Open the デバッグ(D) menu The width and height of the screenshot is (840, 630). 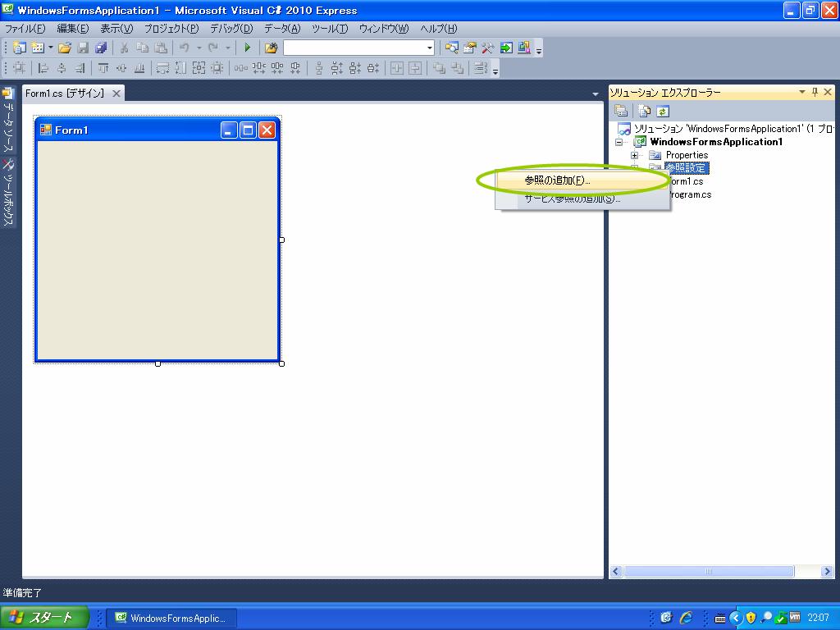[x=231, y=29]
